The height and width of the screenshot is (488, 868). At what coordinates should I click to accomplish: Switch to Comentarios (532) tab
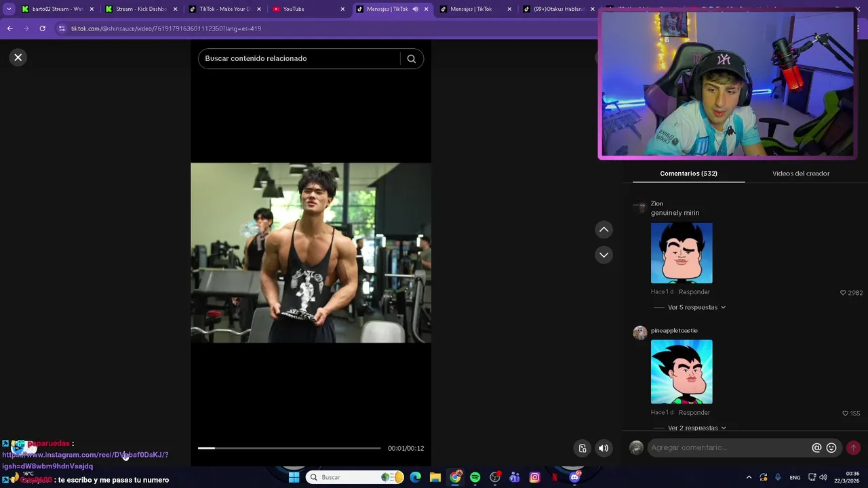tap(688, 174)
